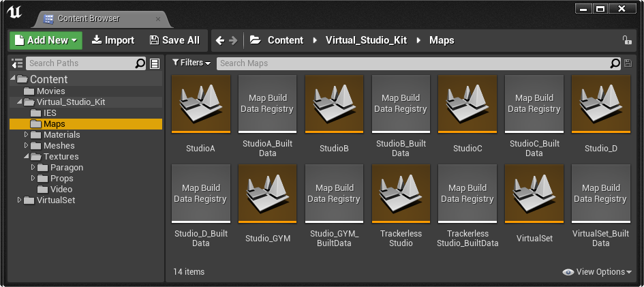Expand the VirtualSet folder
Viewport: 644px width, 287px height.
19,200
